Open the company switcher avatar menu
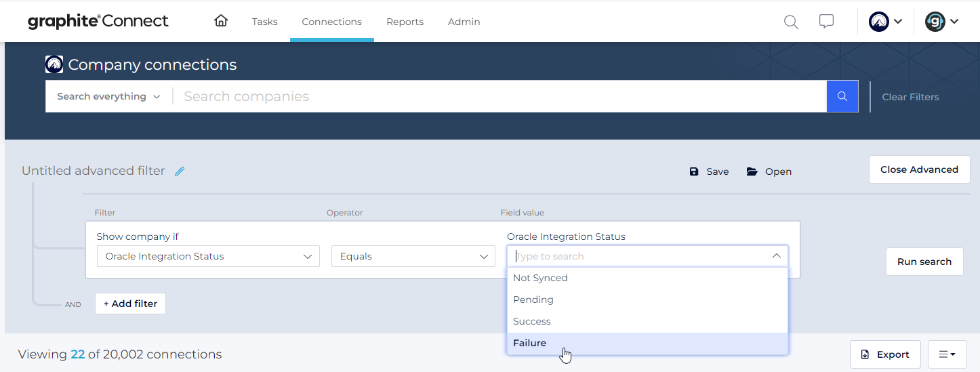980x372 pixels. pos(885,22)
